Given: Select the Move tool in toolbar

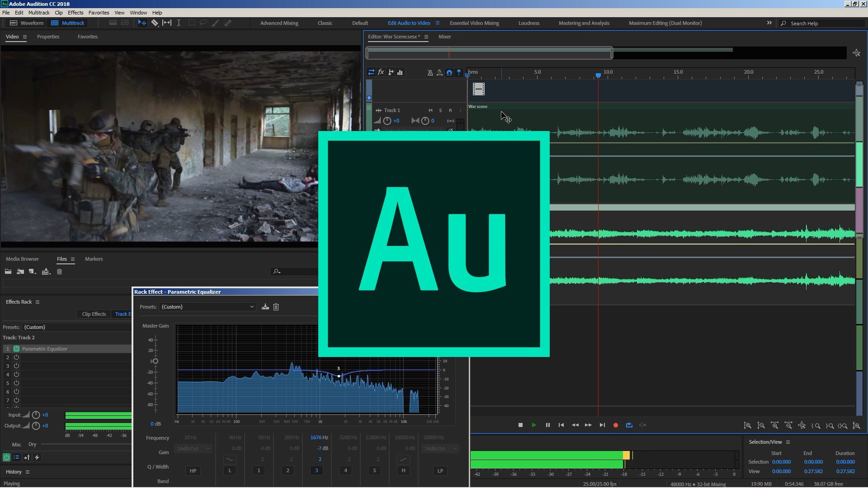Looking at the screenshot, I should (142, 23).
